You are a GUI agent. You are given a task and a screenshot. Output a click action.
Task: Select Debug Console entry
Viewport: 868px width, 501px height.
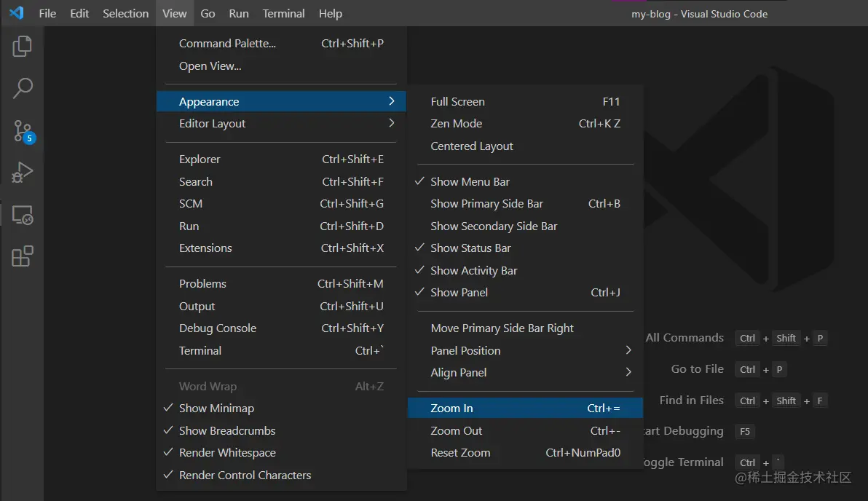(x=281, y=328)
